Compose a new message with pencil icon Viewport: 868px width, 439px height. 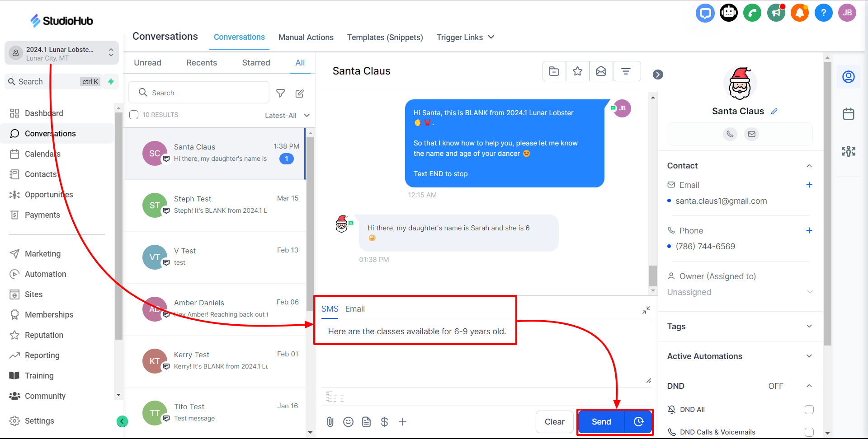pyautogui.click(x=300, y=93)
